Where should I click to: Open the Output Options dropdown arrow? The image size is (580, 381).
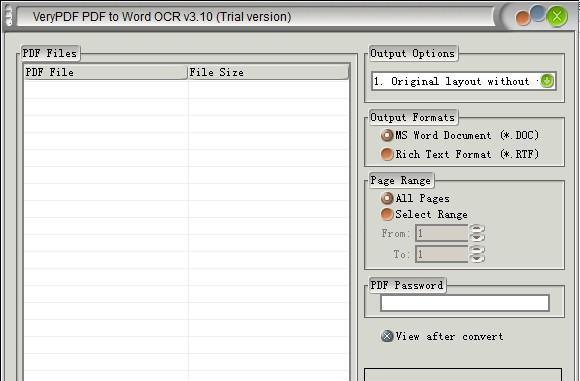pos(547,81)
